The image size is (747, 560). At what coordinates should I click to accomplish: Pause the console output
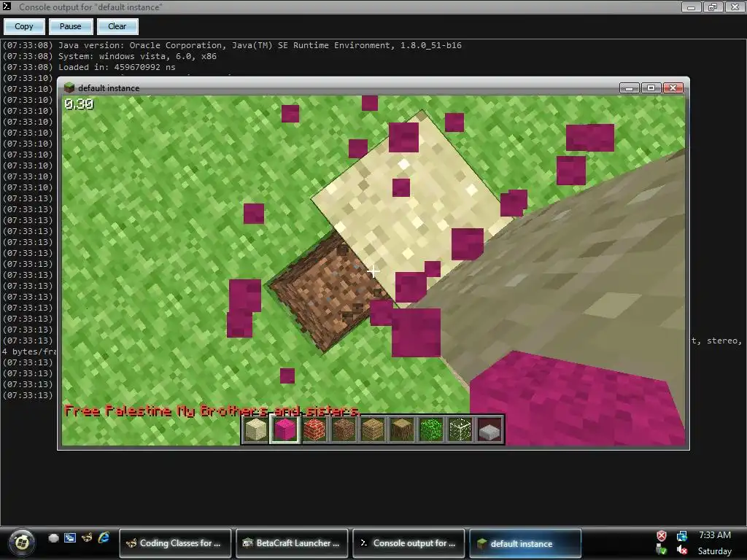71,26
